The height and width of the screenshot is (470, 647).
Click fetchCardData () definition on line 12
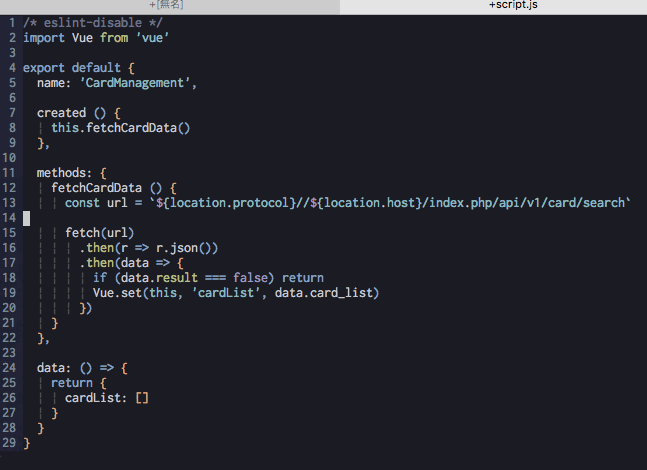[106, 188]
